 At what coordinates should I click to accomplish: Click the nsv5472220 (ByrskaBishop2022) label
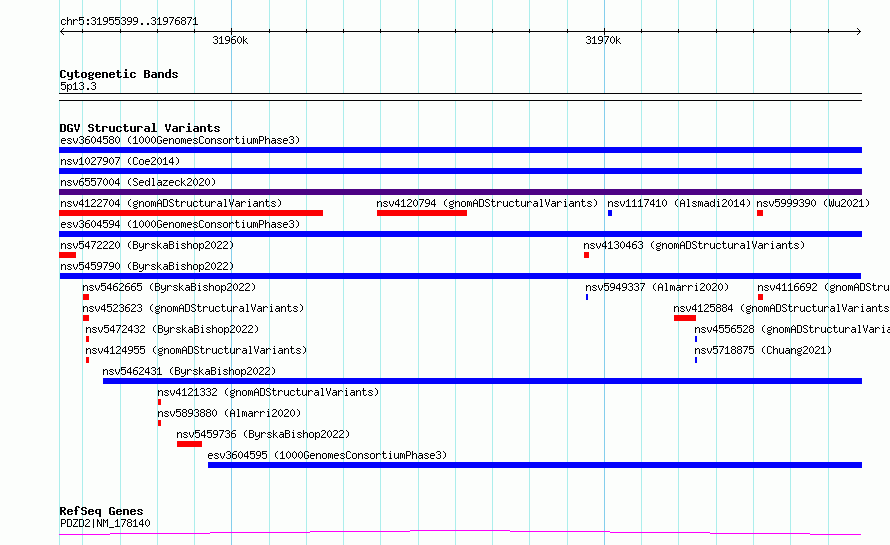pos(147,245)
